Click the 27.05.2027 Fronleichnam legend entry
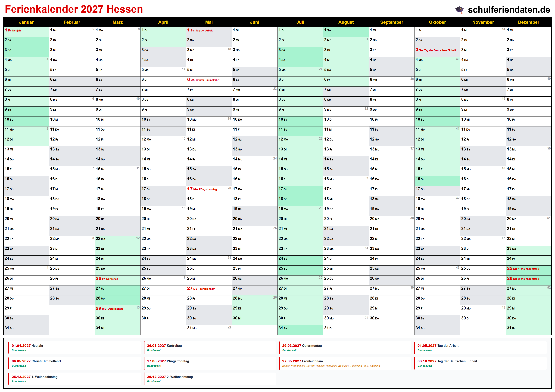The width and height of the screenshot is (555, 392). (x=302, y=361)
